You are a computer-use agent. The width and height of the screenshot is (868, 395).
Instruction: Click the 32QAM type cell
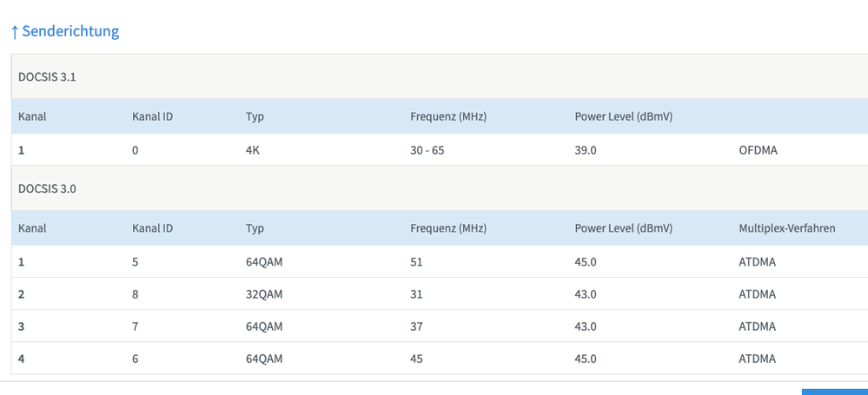click(264, 294)
